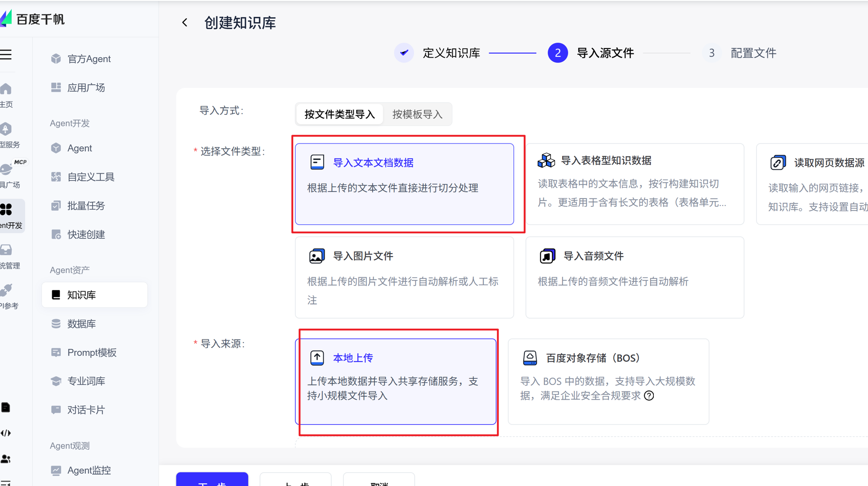Open Prompt模板 in the sidebar
Viewport: 868px width, 486px height.
[x=92, y=352]
